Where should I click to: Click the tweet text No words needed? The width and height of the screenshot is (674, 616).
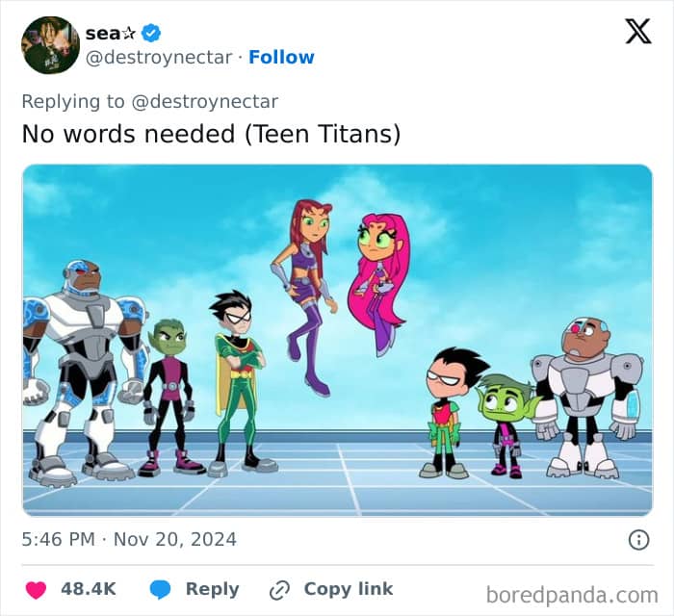(x=128, y=134)
